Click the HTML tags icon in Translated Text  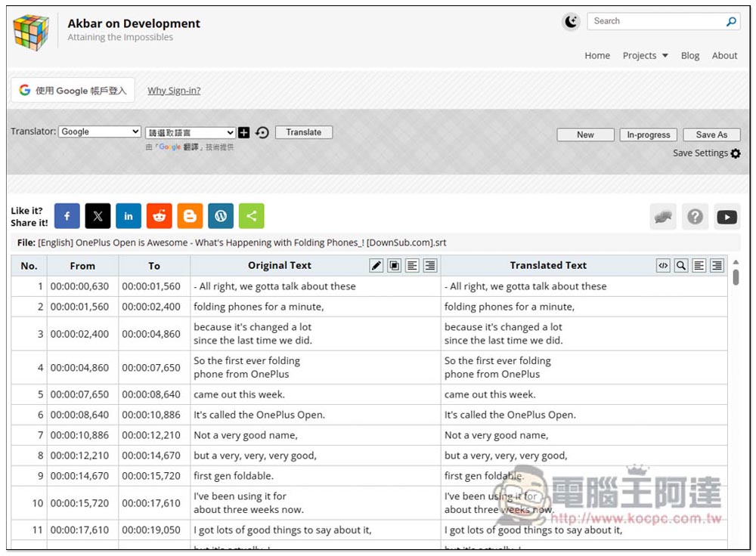point(663,265)
